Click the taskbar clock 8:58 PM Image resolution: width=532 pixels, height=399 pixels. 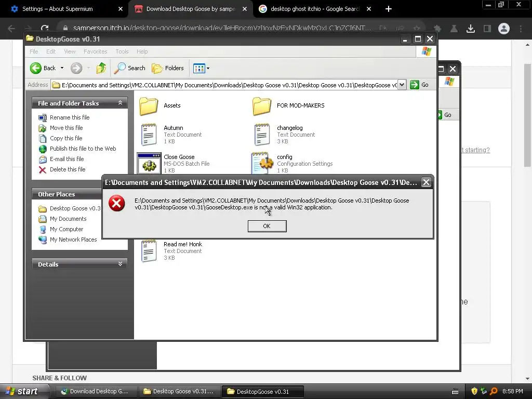512,391
